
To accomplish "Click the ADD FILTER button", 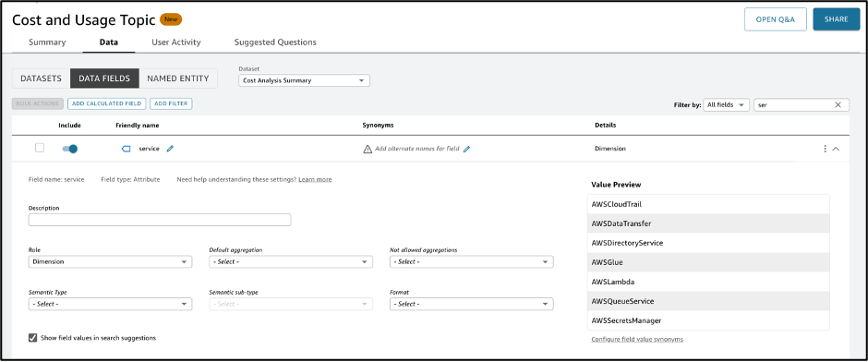I will pos(171,103).
